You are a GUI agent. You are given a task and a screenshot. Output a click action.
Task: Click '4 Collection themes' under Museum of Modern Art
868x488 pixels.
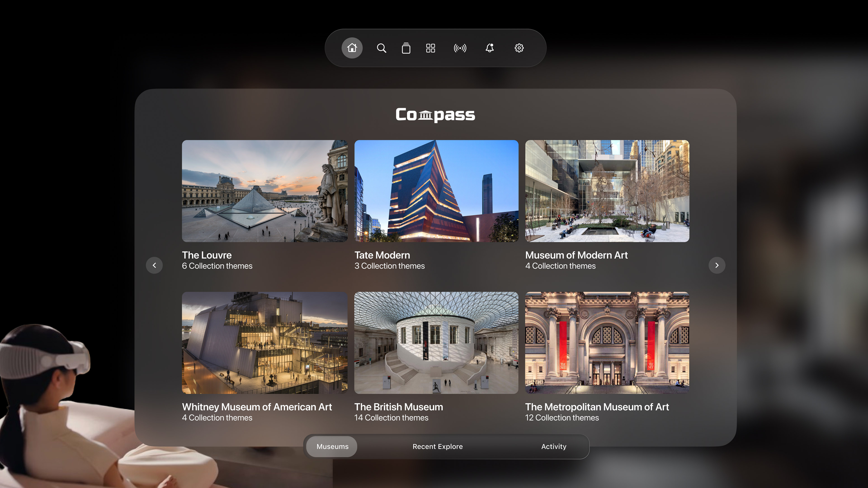[560, 266]
